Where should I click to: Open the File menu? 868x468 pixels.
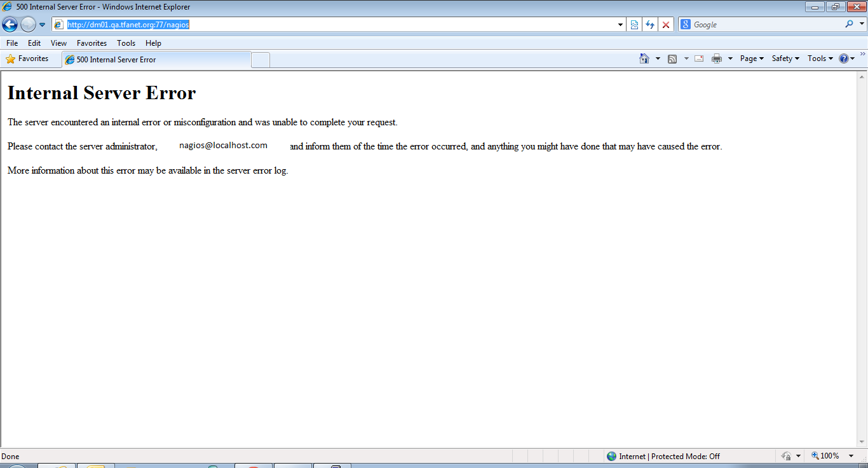point(12,43)
